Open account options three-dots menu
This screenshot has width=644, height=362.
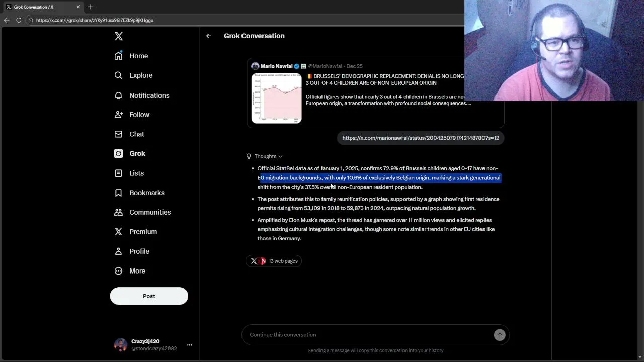(190, 345)
